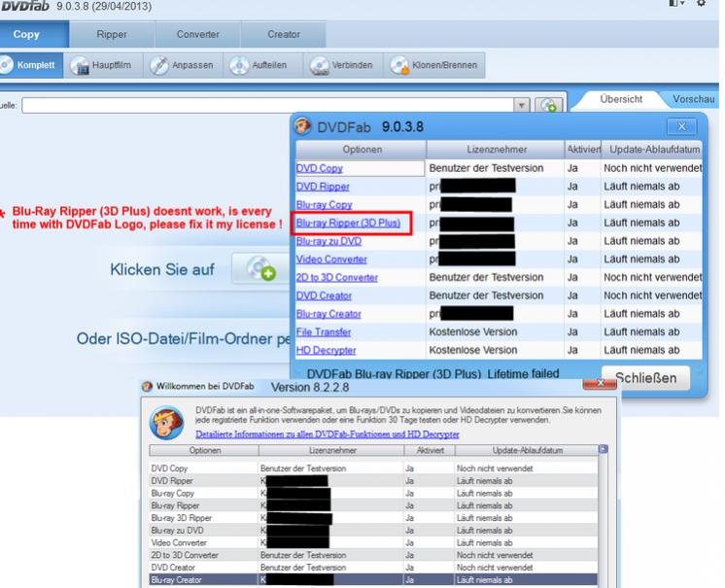Open the File Transfer link
Viewport: 725px width, 588px height.
(324, 332)
